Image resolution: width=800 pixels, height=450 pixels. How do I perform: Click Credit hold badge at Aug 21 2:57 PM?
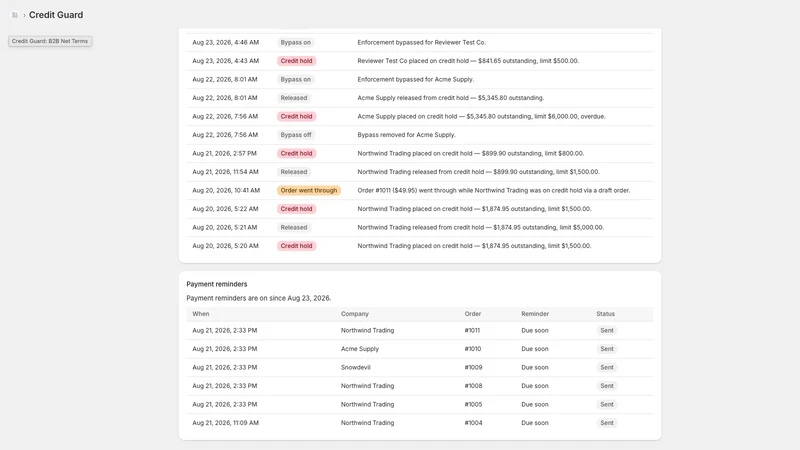296,154
